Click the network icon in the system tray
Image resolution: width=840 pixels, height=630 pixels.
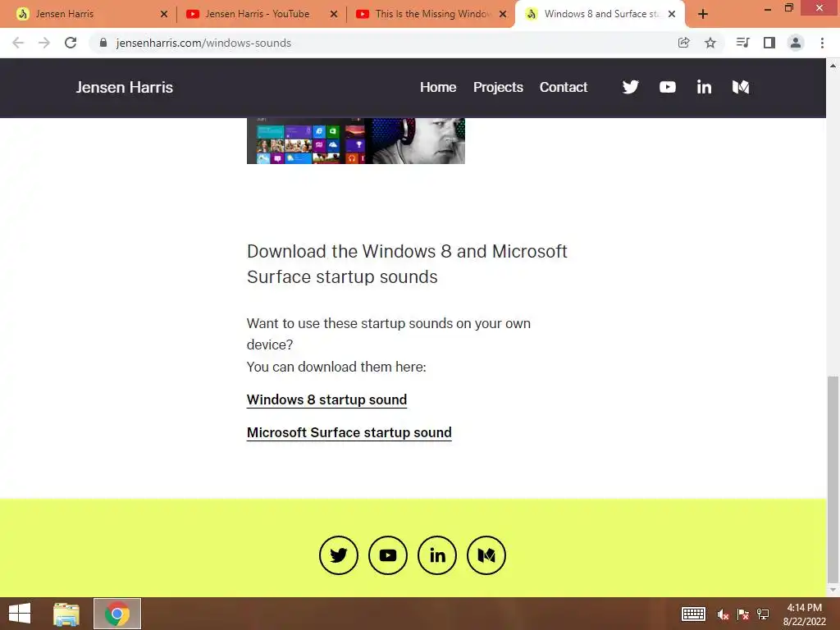763,614
